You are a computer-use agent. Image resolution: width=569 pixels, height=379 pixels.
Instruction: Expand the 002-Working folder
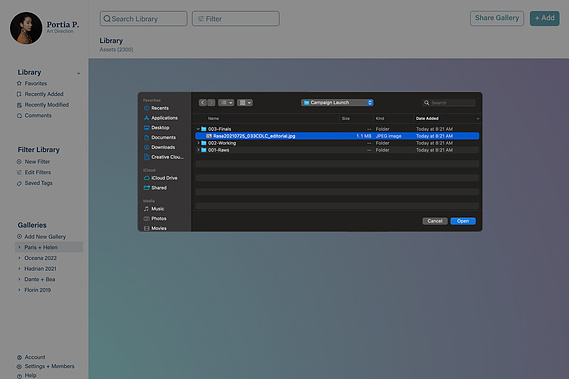tap(198, 143)
